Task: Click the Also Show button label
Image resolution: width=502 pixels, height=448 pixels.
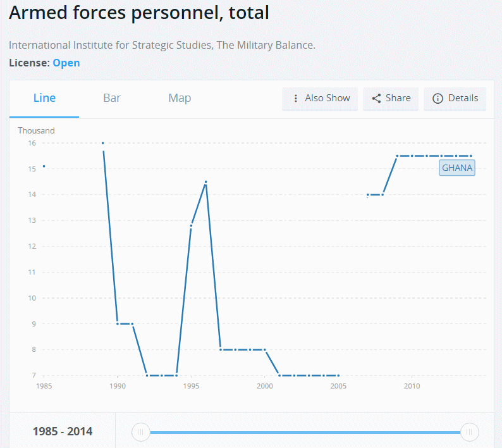Action: point(328,98)
